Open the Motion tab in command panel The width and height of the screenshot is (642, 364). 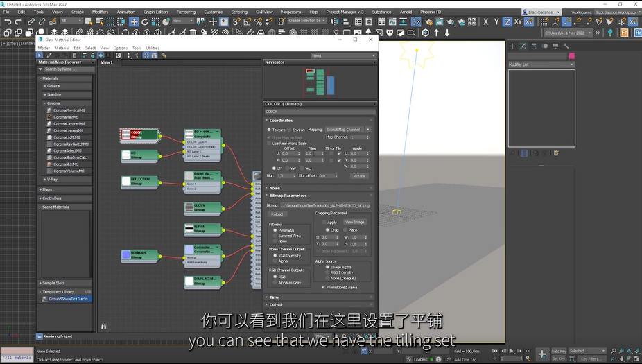click(x=544, y=46)
